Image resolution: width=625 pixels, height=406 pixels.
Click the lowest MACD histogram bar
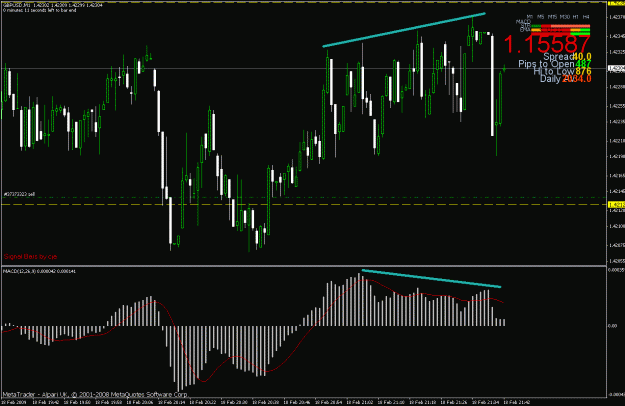pyautogui.click(x=178, y=359)
